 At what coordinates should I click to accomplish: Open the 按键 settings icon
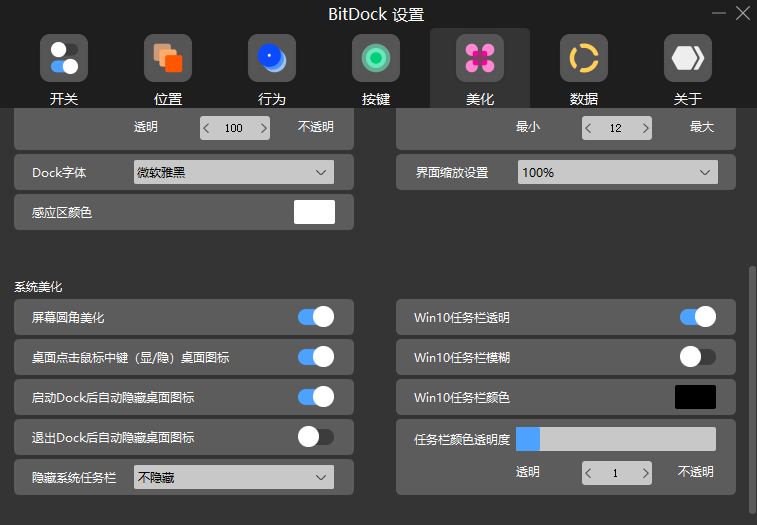(x=376, y=58)
